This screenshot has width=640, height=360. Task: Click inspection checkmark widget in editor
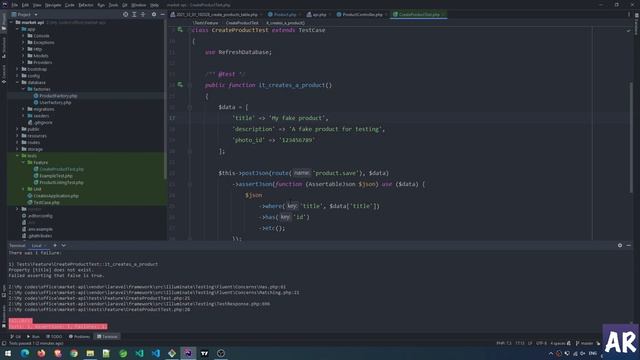(628, 31)
